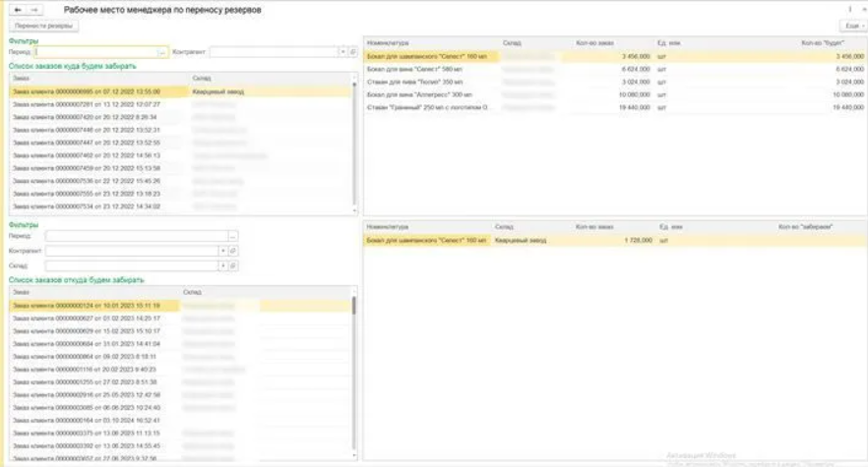Select order from 07.12.2022 13:55:00
The image size is (868, 467).
[180, 91]
